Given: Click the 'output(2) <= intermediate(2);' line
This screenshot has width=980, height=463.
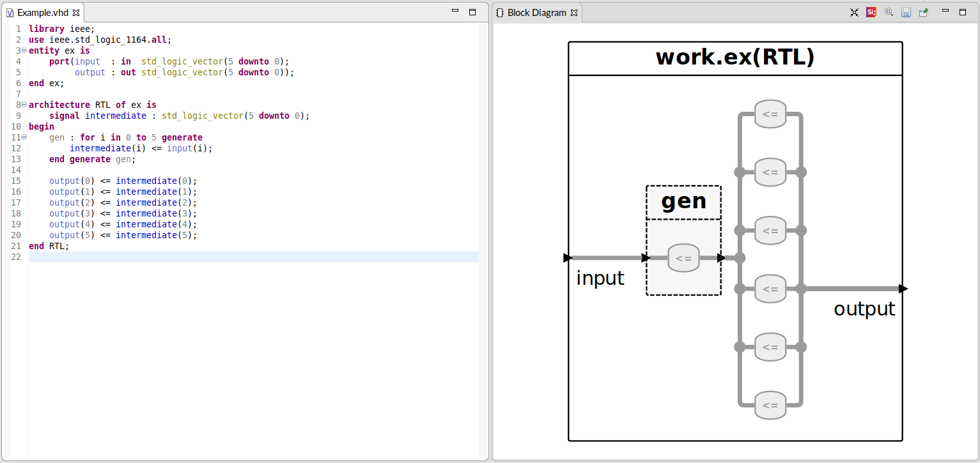Looking at the screenshot, I should 123,202.
